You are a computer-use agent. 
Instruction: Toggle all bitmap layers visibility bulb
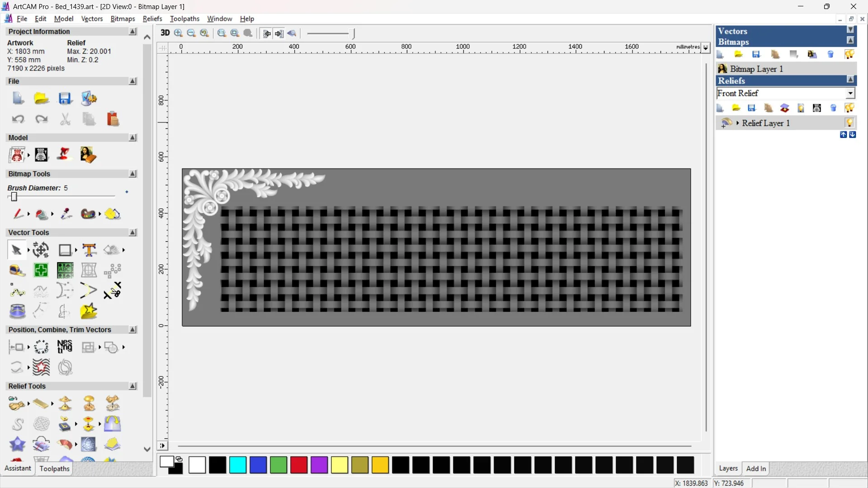coord(849,55)
